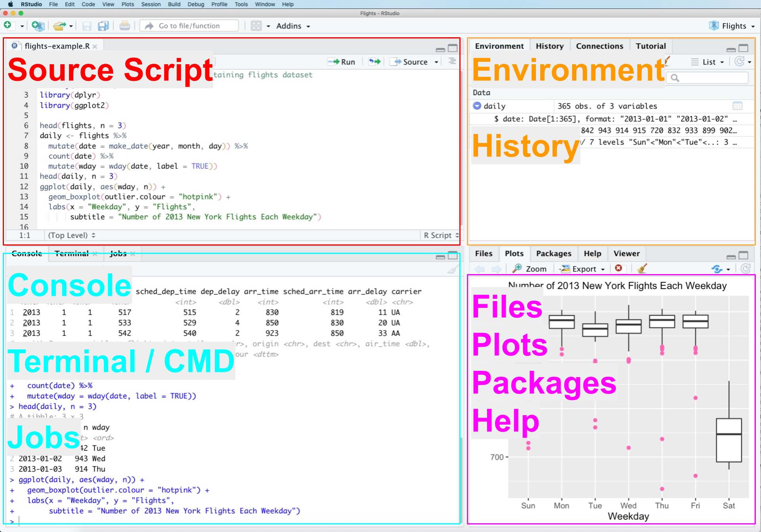Click in the Go to file/function field
761x532 pixels.
click(x=189, y=26)
